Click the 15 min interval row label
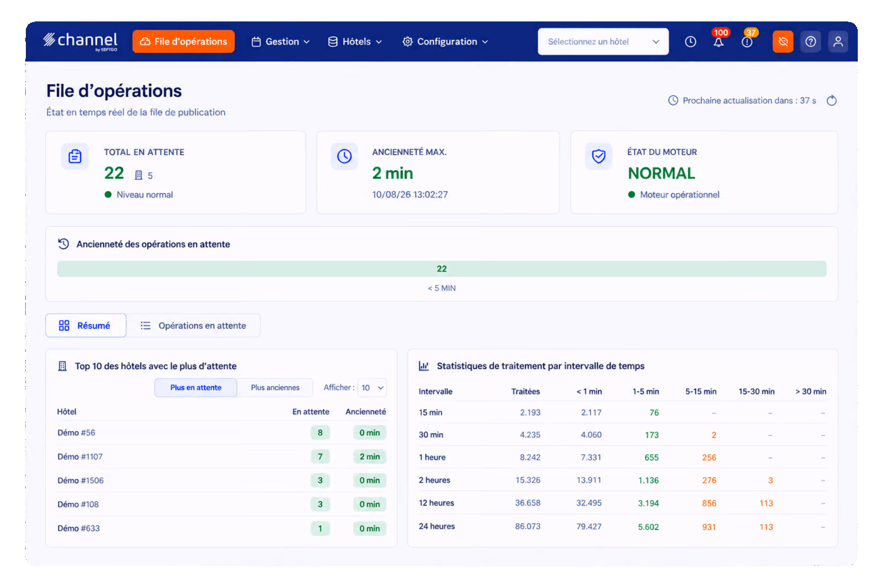 click(430, 413)
